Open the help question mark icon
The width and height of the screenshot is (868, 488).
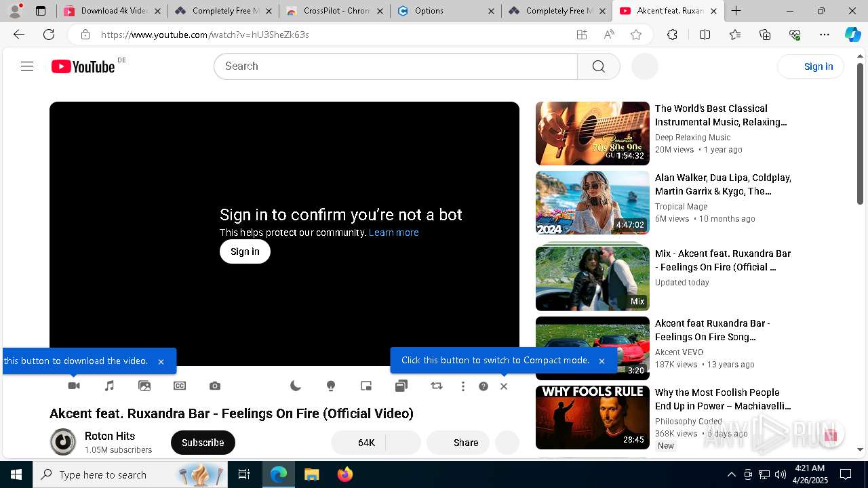pyautogui.click(x=484, y=386)
